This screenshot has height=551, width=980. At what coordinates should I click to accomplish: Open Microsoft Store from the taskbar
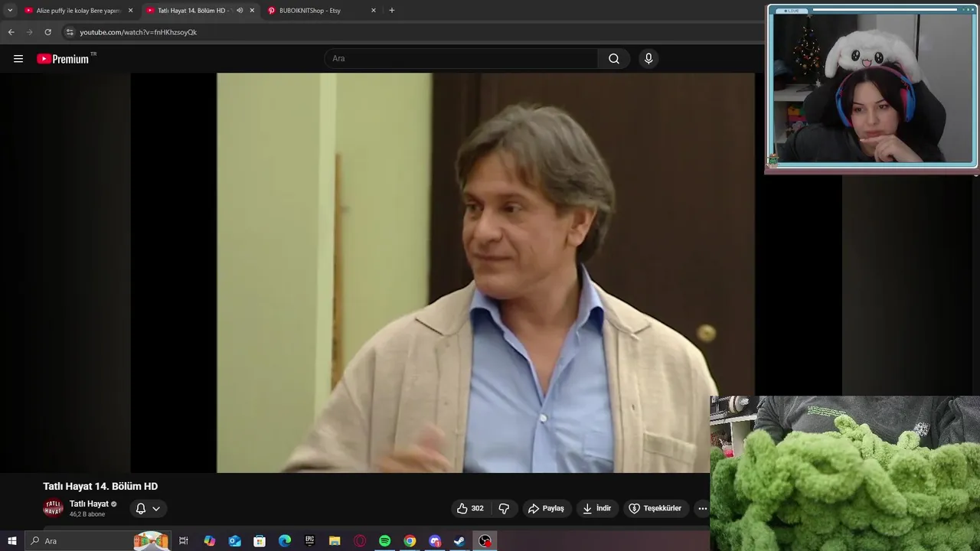(260, 541)
